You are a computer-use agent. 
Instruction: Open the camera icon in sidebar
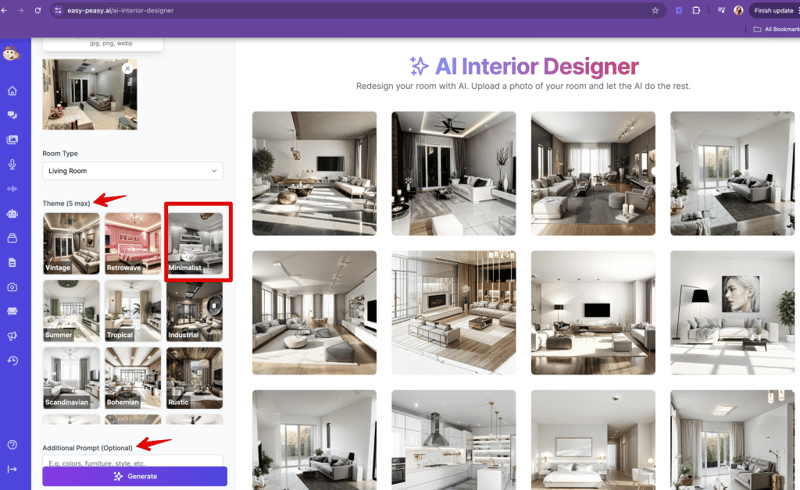(x=13, y=287)
